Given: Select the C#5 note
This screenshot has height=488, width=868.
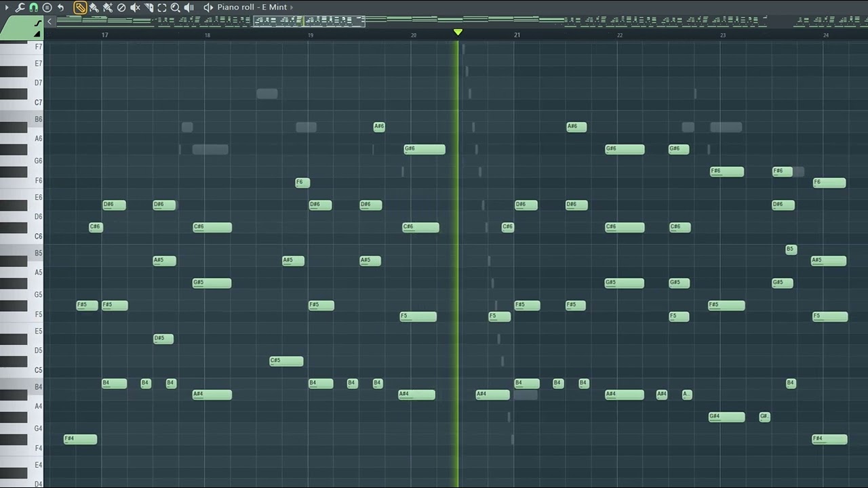Looking at the screenshot, I should (286, 361).
